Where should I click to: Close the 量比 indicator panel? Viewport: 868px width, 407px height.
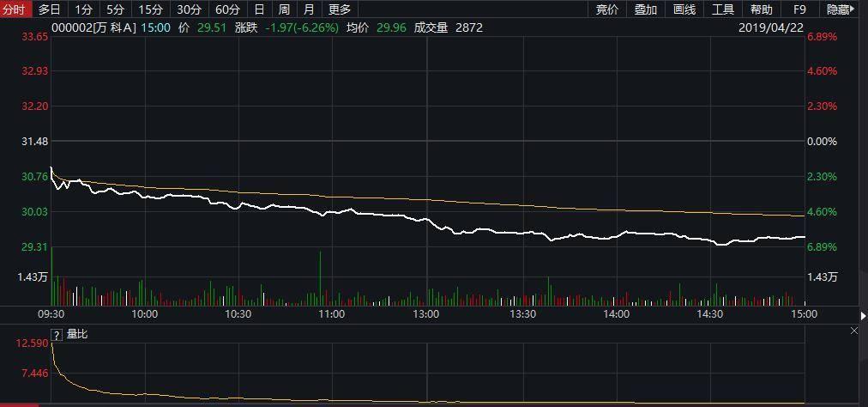pyautogui.click(x=854, y=331)
